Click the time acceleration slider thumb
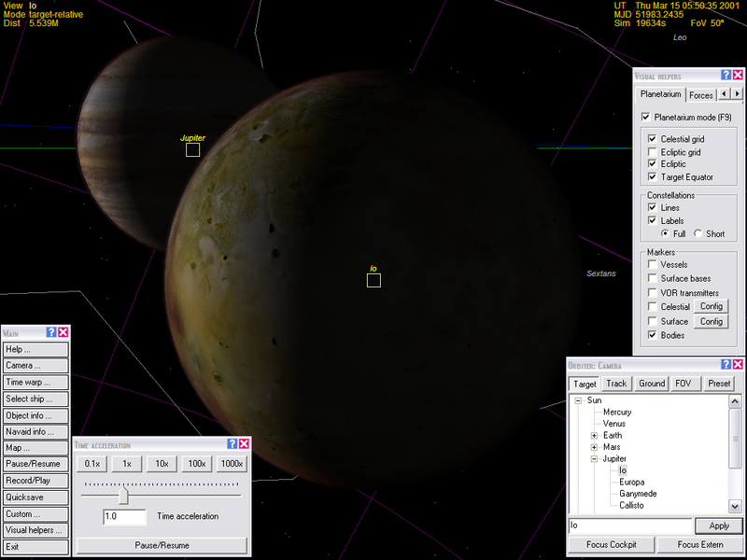This screenshot has height=560, width=747. click(x=123, y=495)
